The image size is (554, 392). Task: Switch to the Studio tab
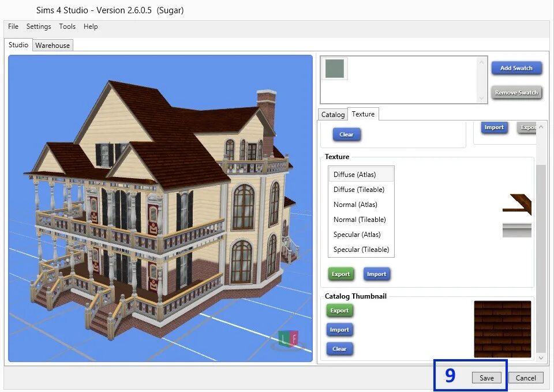(x=18, y=45)
